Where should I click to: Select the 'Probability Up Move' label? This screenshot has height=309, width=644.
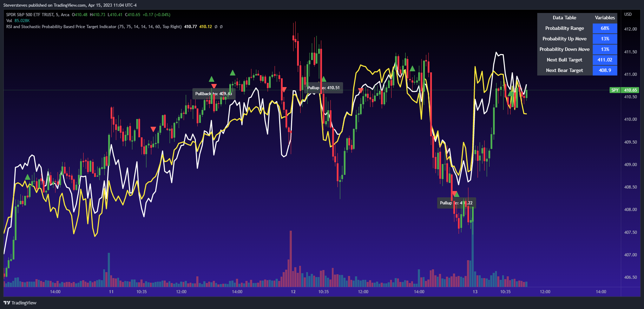(564, 39)
